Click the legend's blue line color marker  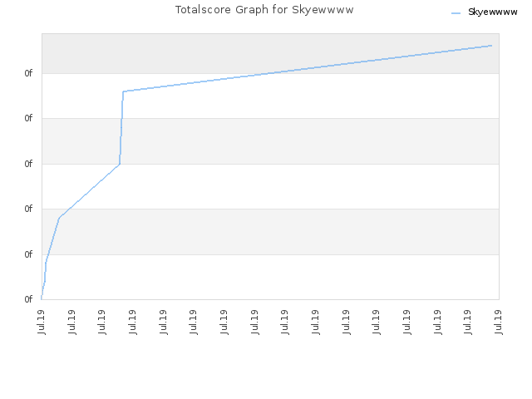tap(456, 13)
